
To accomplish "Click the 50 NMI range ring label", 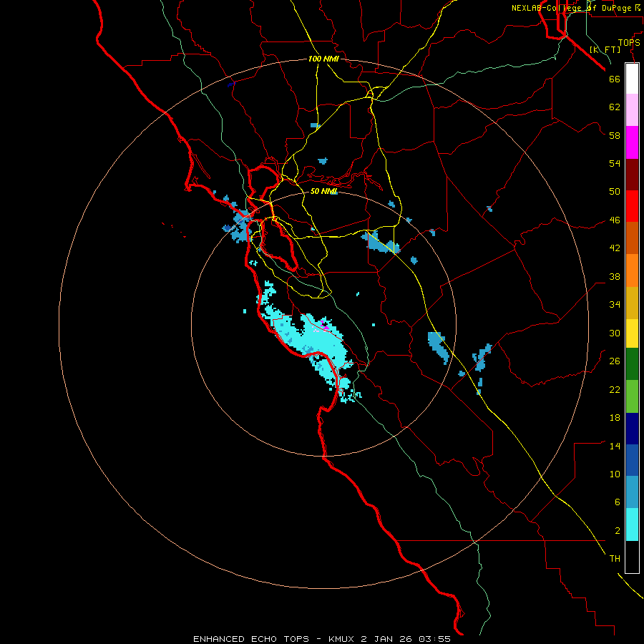I will [323, 191].
